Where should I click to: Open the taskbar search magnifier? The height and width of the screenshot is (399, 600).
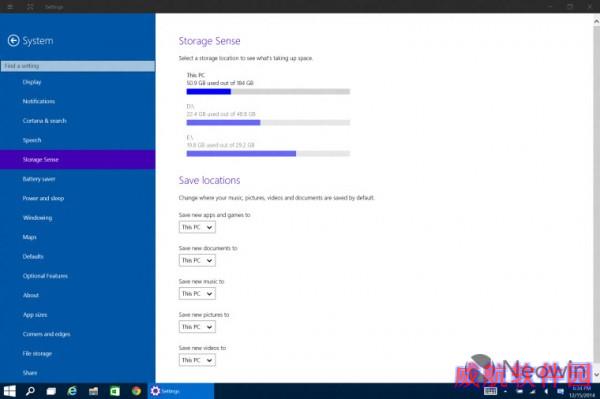[30, 391]
